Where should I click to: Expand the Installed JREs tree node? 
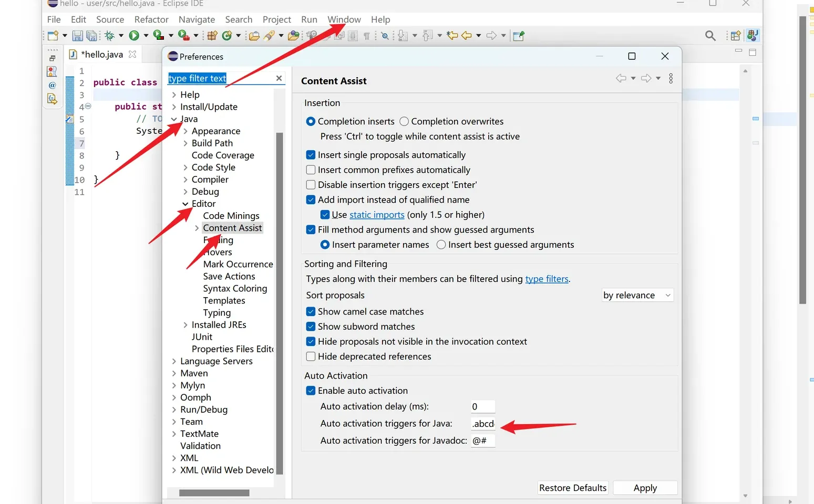coord(186,325)
